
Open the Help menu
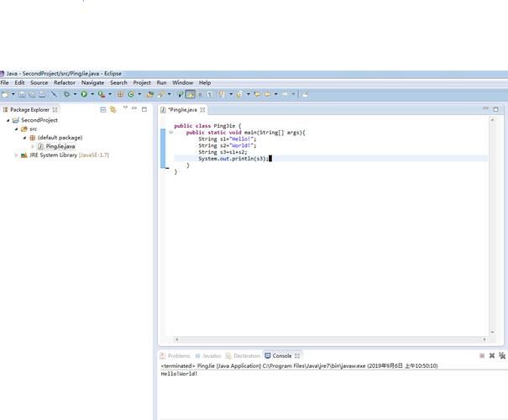pyautogui.click(x=205, y=82)
